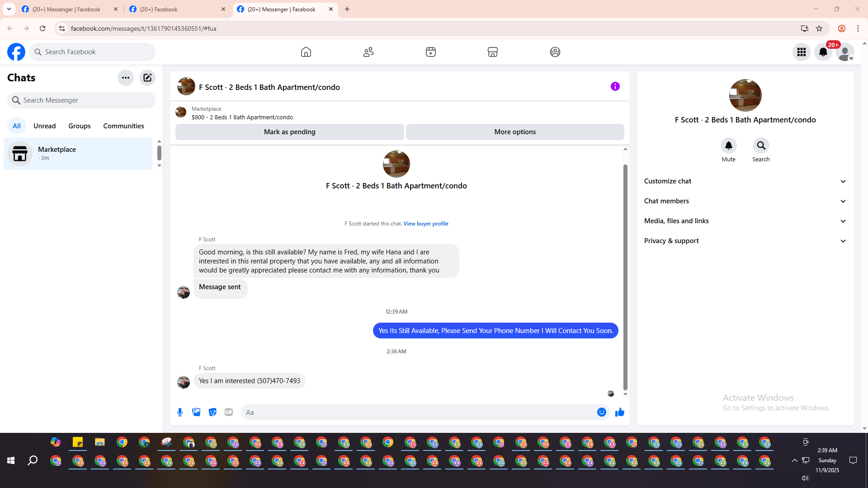Open Marketplace from top navigation
This screenshot has width=868, height=488.
point(493,52)
